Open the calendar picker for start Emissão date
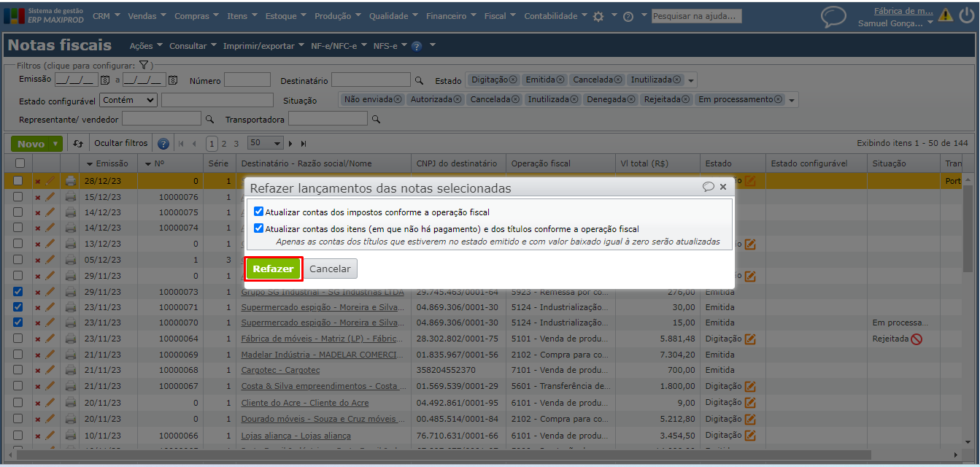The height and width of the screenshot is (467, 980). [x=104, y=80]
